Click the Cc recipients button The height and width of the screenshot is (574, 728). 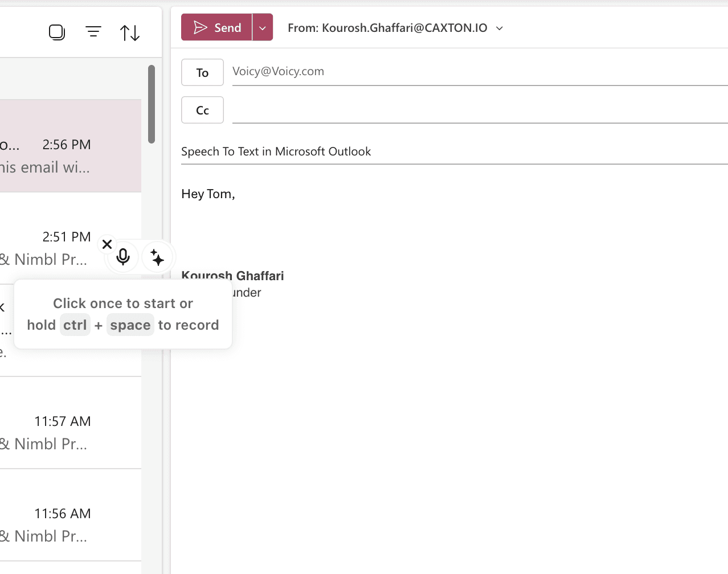point(202,110)
